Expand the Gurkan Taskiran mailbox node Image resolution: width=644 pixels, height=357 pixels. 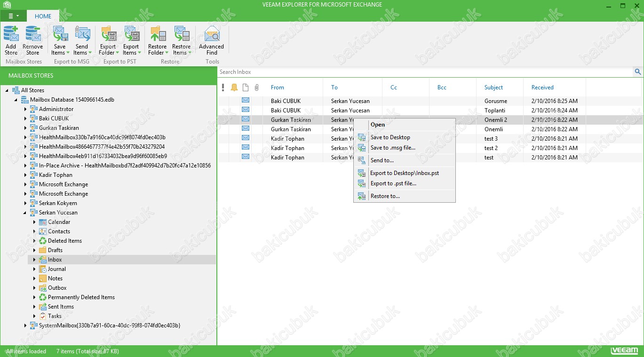click(x=25, y=128)
